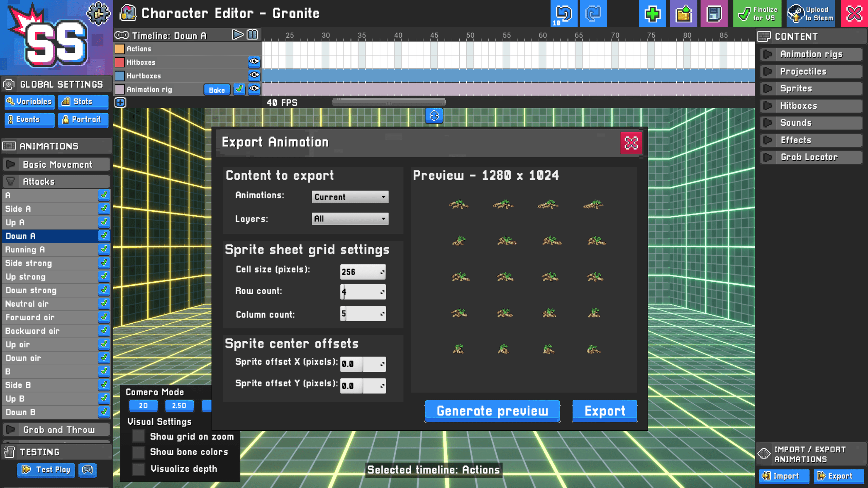The height and width of the screenshot is (488, 868).
Task: Click the redo arrow icon
Action: 593,14
